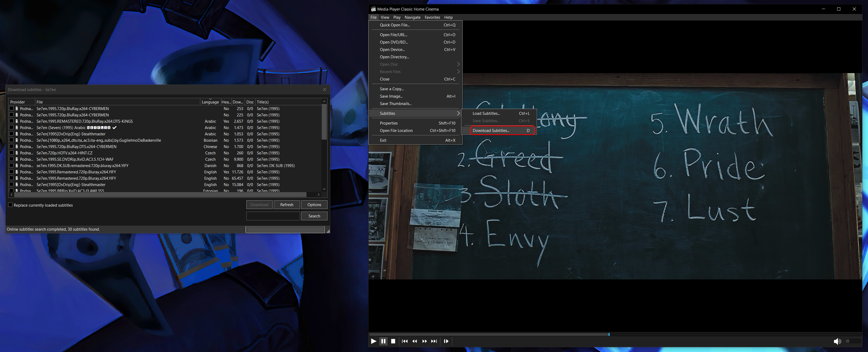Click on the video seek bar
The image size is (868, 352).
[x=615, y=334]
